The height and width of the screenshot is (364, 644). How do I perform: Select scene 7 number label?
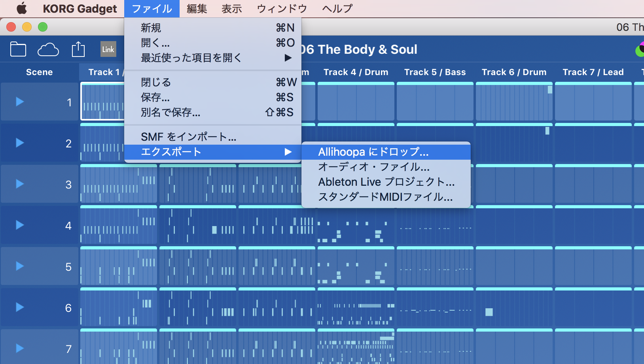tap(68, 349)
